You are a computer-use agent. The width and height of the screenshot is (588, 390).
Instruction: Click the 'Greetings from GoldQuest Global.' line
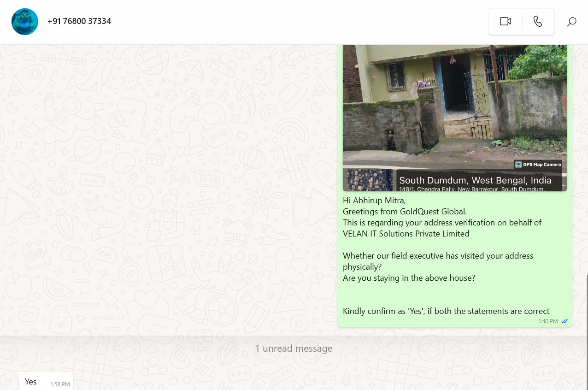(405, 212)
